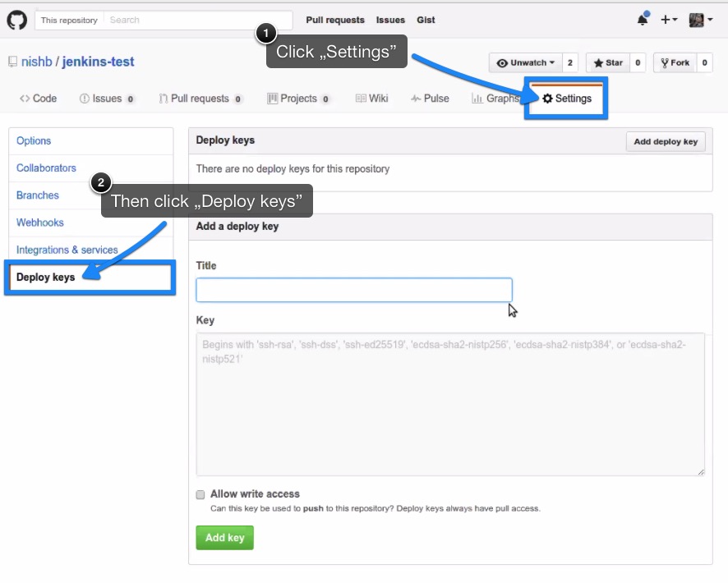This screenshot has height=583, width=728.
Task: Select Branches in the settings sidebar
Action: click(x=91, y=195)
